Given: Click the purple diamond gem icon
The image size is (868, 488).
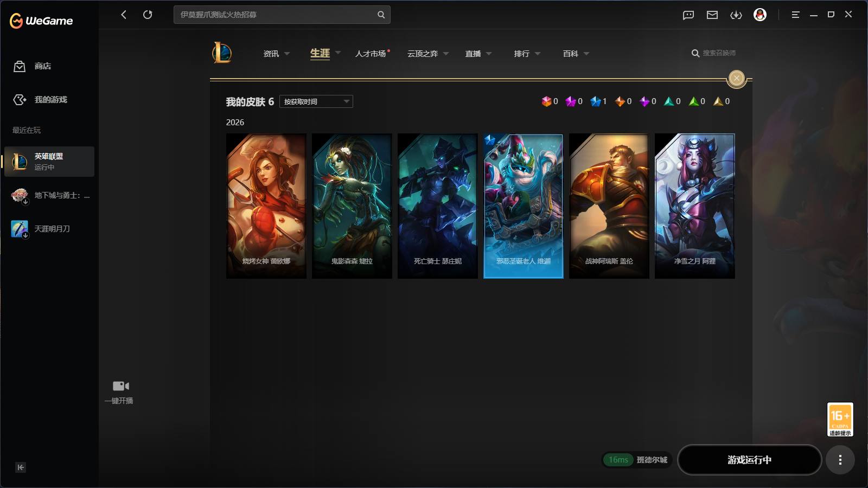Looking at the screenshot, I should 644,101.
